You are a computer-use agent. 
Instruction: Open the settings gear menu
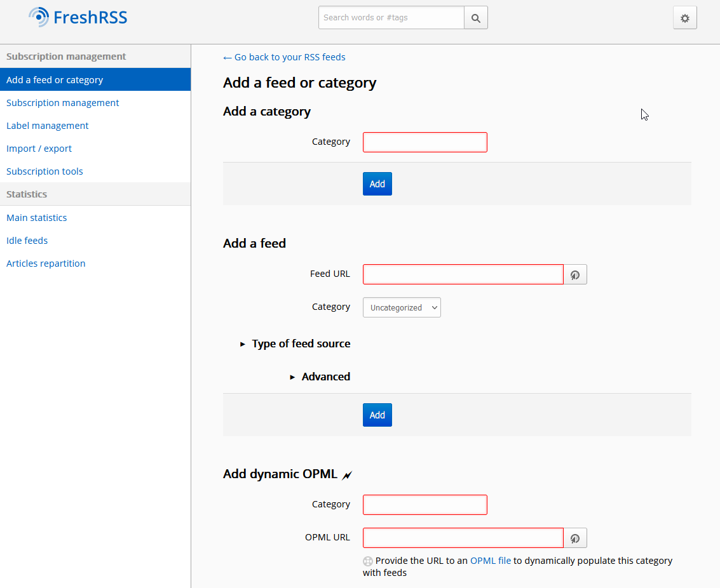point(684,18)
